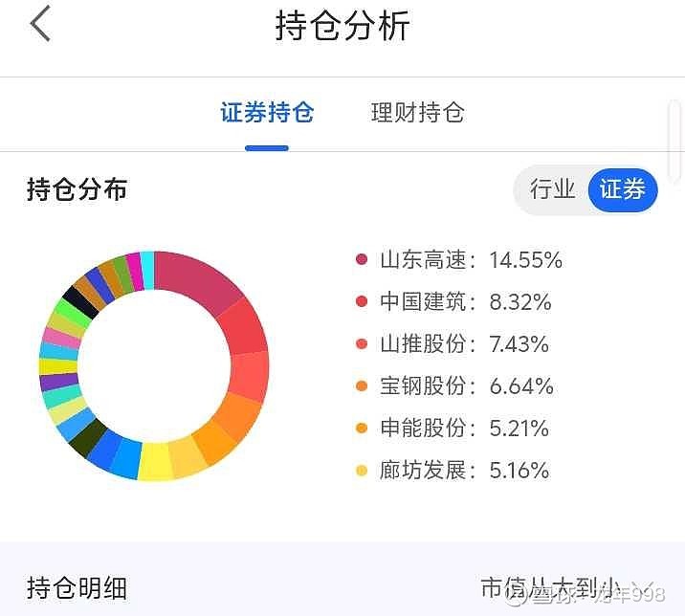685x616 pixels.
Task: Toggle distribution view to 行业
Action: point(552,189)
